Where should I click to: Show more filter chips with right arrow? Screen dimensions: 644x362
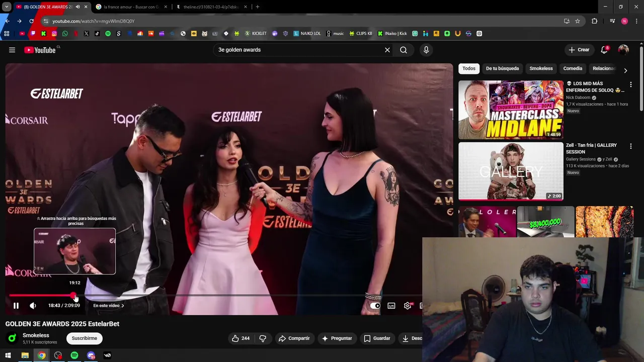[625, 71]
